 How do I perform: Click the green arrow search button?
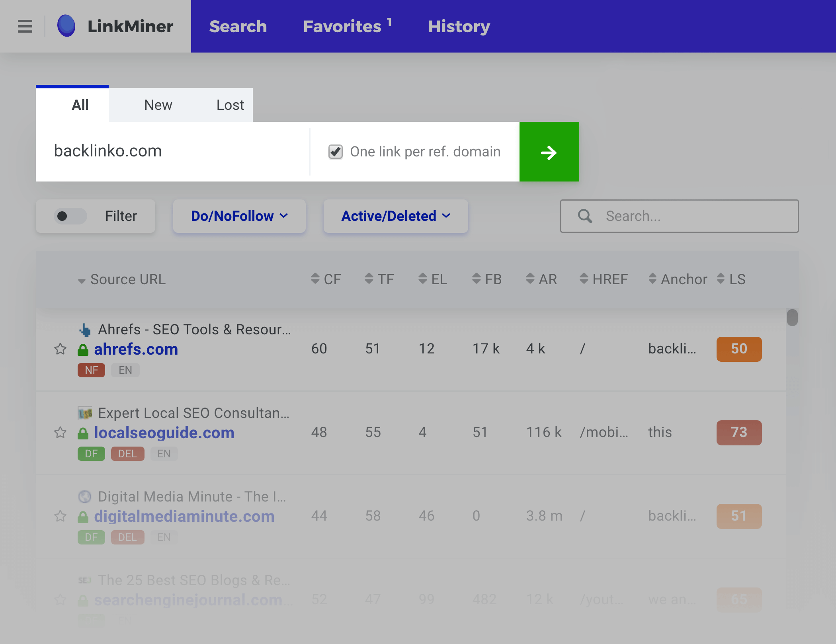click(x=549, y=152)
